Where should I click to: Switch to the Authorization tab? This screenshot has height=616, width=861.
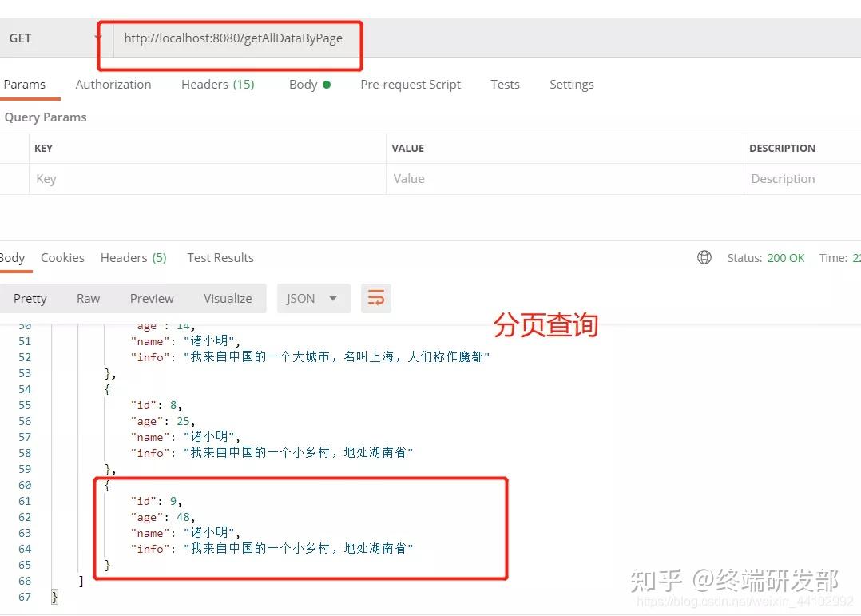[x=113, y=84]
